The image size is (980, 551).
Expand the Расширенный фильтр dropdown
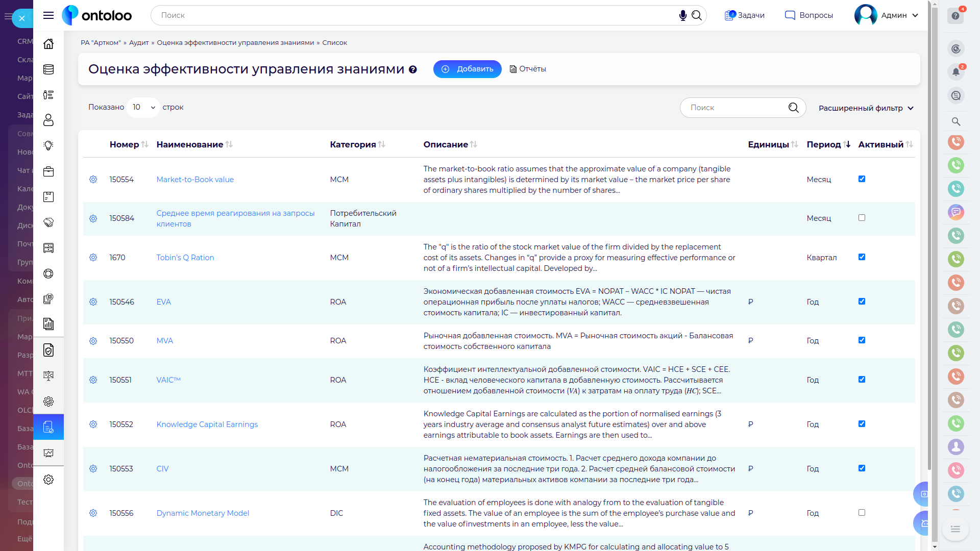click(866, 108)
